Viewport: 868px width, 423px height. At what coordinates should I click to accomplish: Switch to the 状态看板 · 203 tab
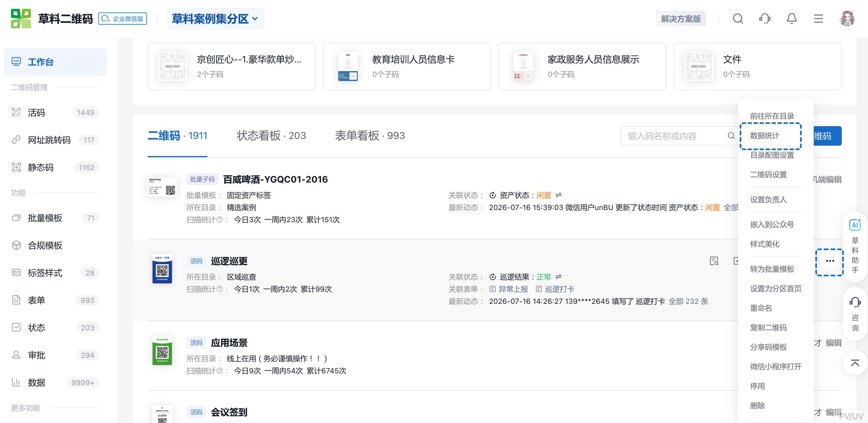pyautogui.click(x=271, y=136)
